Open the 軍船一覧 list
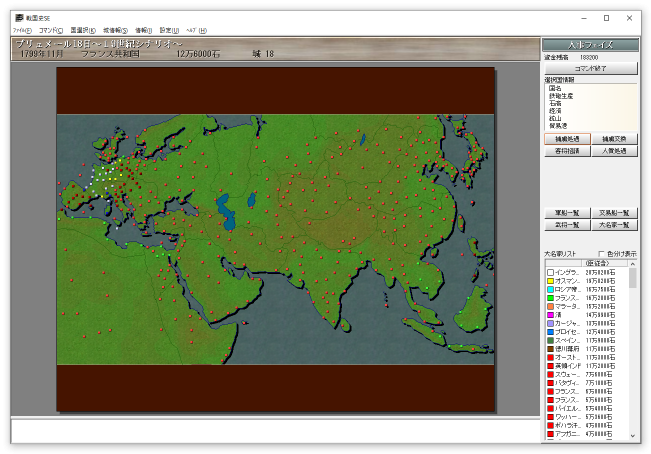The image size is (651, 454). [566, 213]
